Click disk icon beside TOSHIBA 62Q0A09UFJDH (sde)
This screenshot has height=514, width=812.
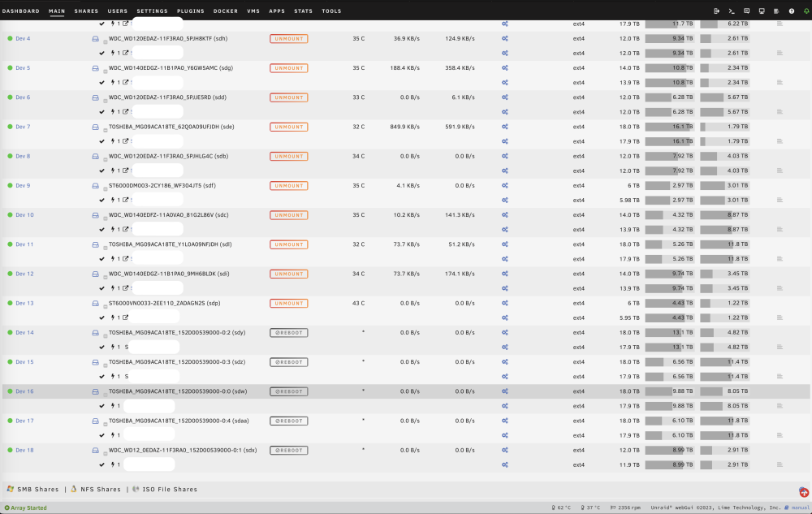click(x=95, y=127)
